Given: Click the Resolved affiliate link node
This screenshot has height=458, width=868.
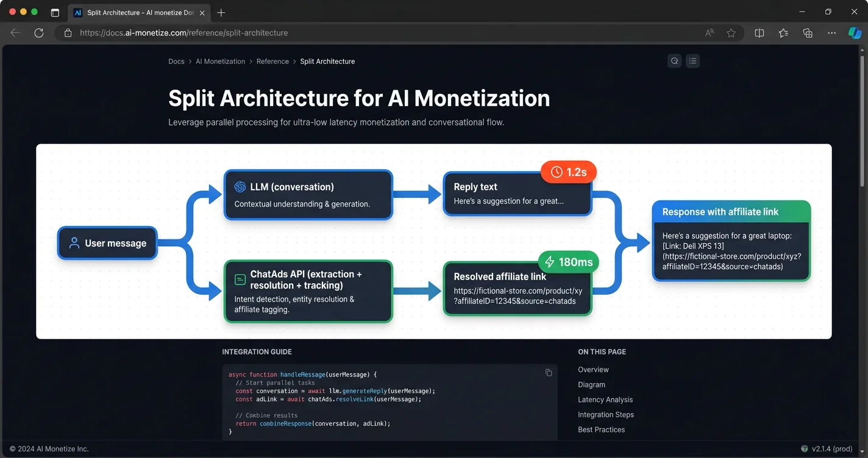Looking at the screenshot, I should click(518, 287).
